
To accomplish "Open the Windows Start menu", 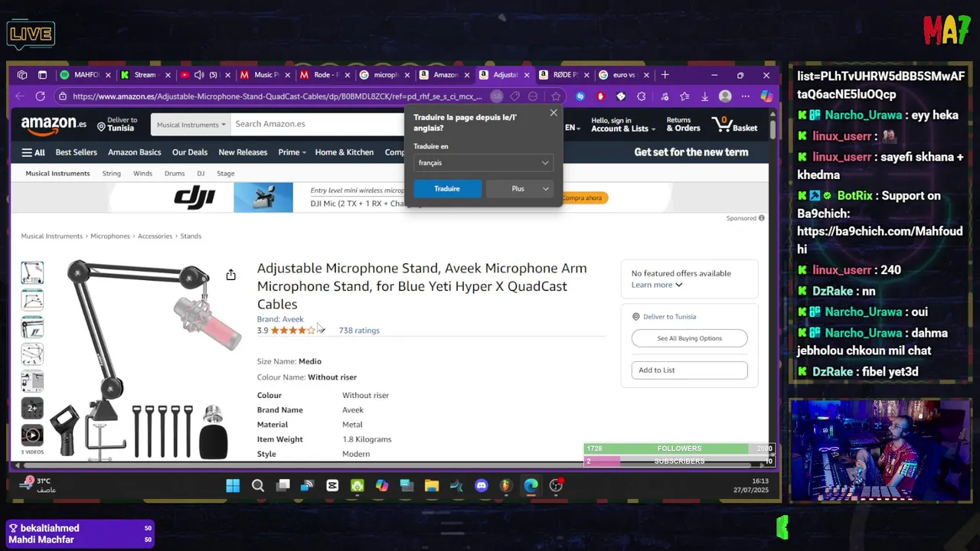I will click(x=233, y=485).
